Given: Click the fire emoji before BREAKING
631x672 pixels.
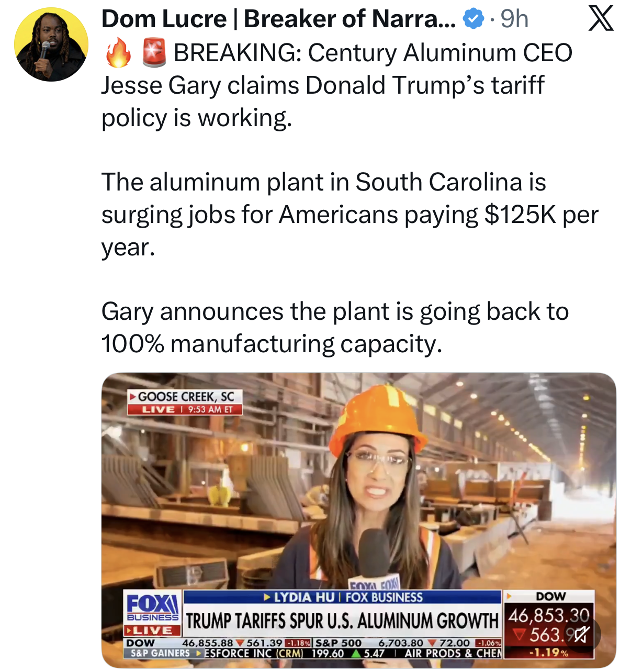Looking at the screenshot, I should pos(118,52).
